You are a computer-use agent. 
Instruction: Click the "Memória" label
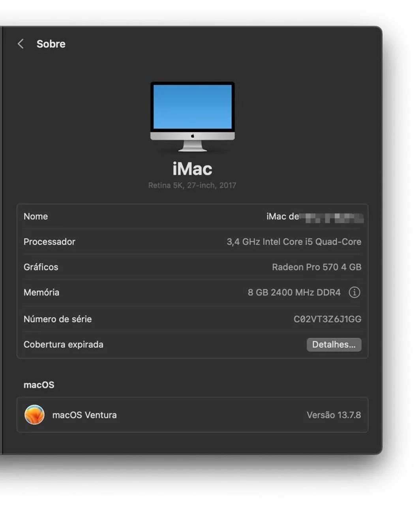click(x=41, y=292)
